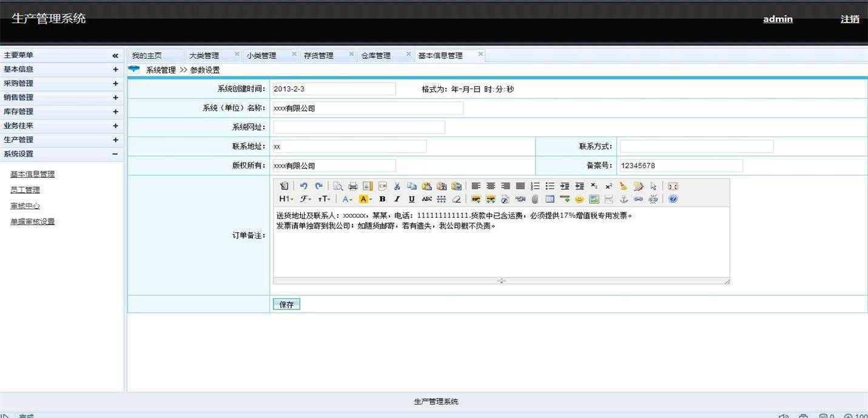Screen dimensions: 868x418
Task: Switch to the 仓库管理 tab
Action: tap(376, 56)
